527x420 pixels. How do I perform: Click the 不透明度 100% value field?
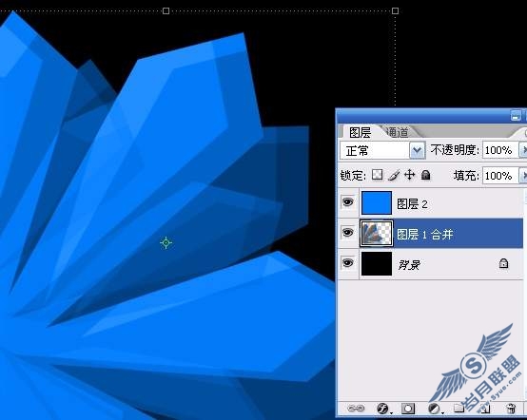[500, 150]
